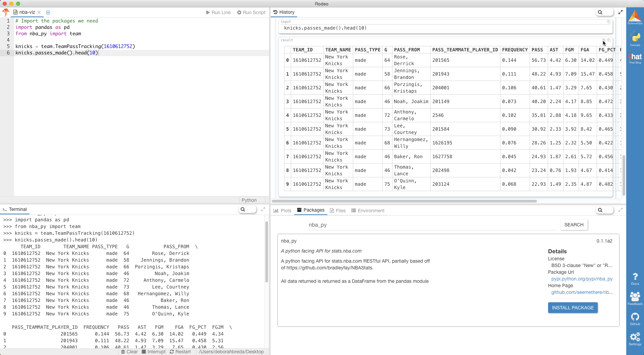Open the Python Tutorials sidebar icon
This screenshot has height=355, width=644.
click(635, 38)
